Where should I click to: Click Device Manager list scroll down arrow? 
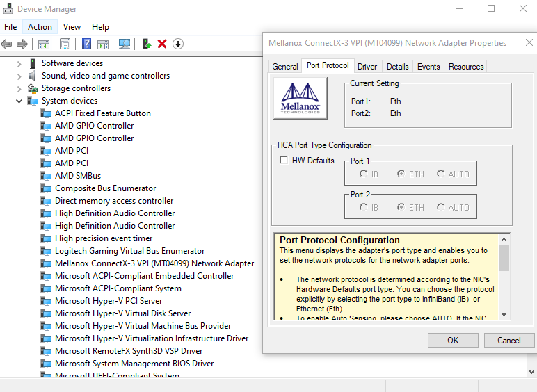(531, 371)
